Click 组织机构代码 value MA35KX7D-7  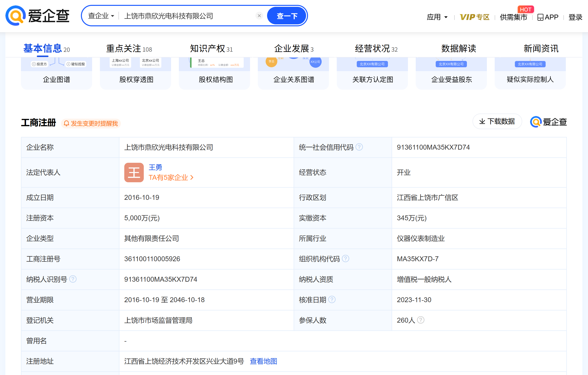pyautogui.click(x=418, y=259)
